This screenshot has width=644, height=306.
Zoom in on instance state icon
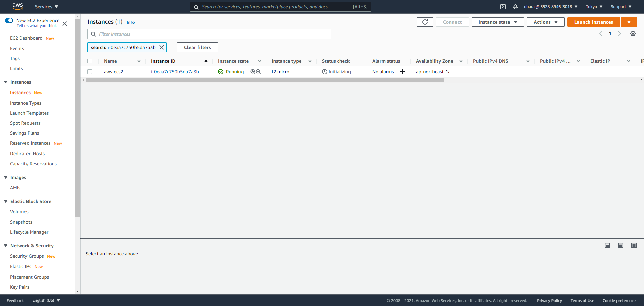tap(253, 72)
